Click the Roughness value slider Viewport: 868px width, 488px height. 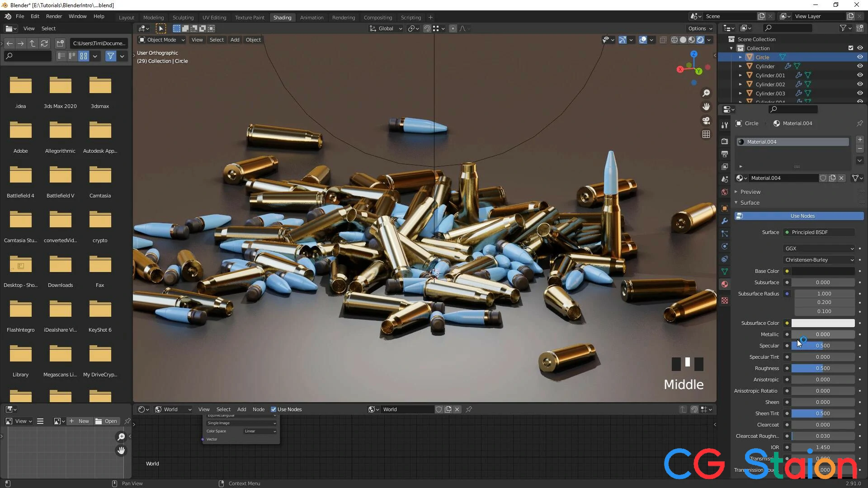823,368
